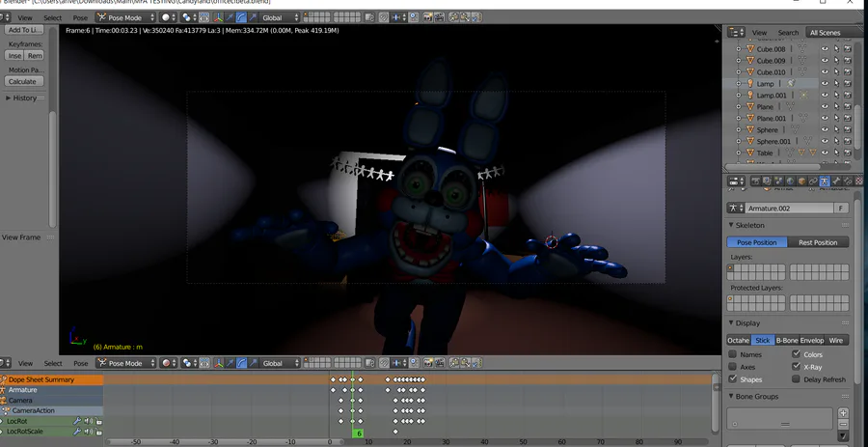
Task: Click OpenGL render animation clapper icon in top header
Action: tap(439, 17)
